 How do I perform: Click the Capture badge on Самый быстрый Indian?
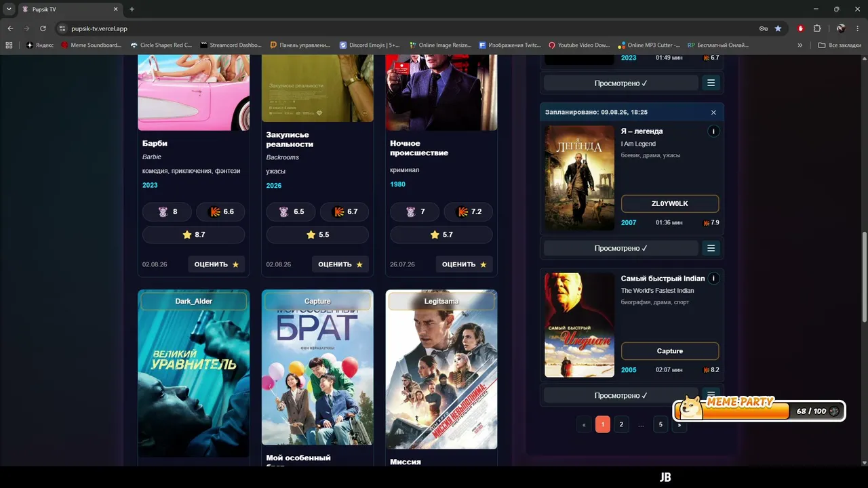tap(670, 351)
